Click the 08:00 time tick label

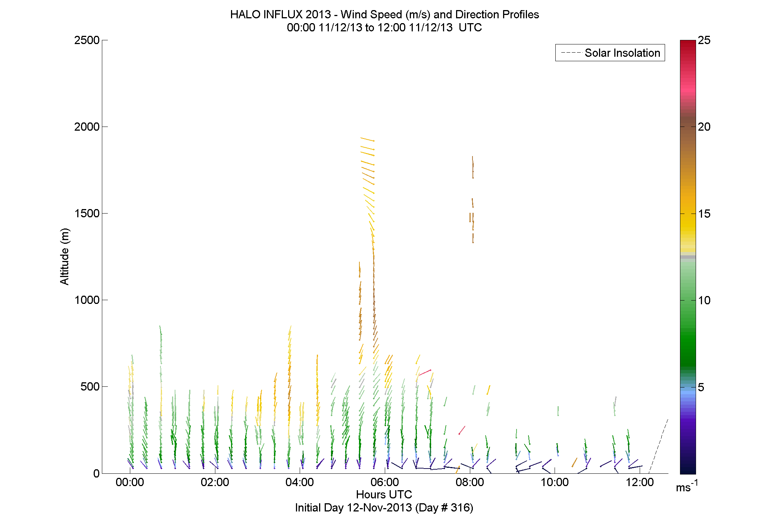tap(470, 482)
